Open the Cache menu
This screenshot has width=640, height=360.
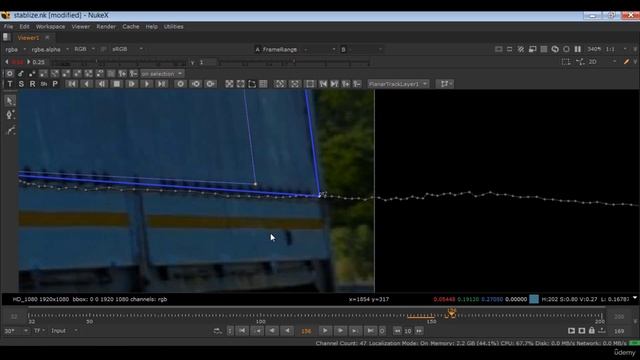point(131,27)
